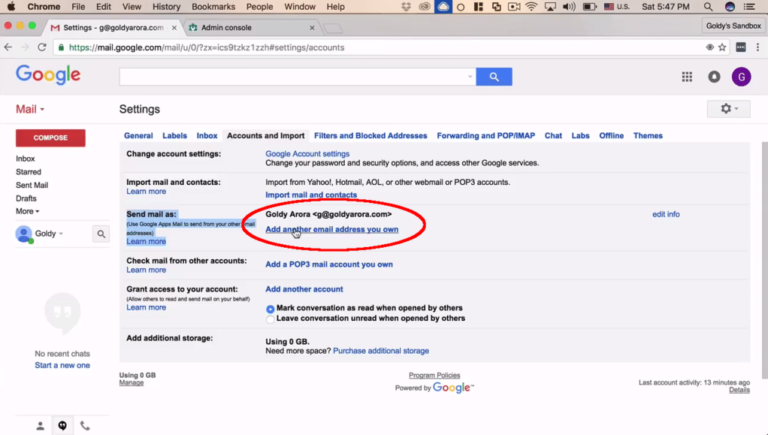Open the Apple menu
The width and height of the screenshot is (768, 435).
click(10, 7)
